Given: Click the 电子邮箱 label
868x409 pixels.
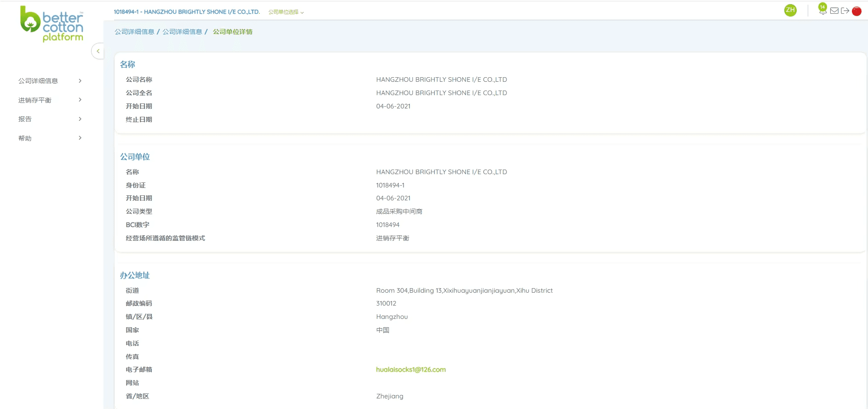Looking at the screenshot, I should 139,369.
